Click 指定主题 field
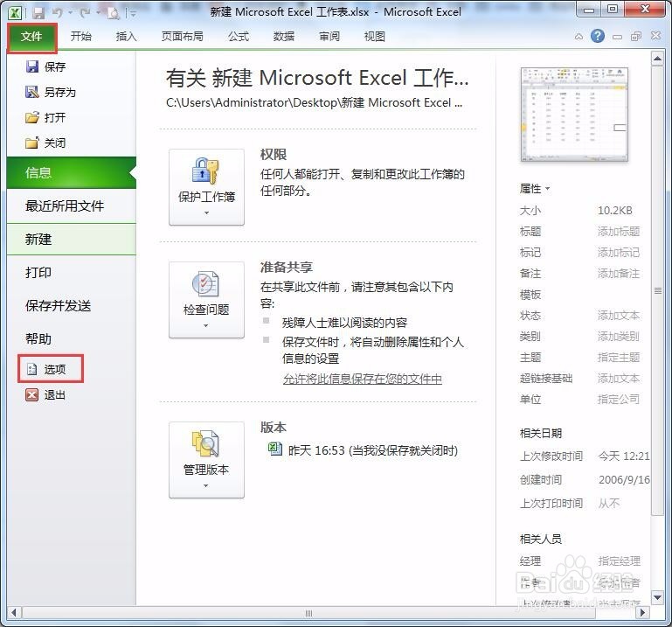672x627 pixels. pos(619,358)
